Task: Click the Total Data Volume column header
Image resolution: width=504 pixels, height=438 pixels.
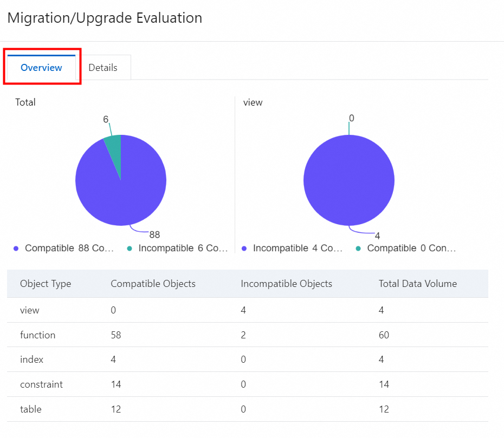Action: (418, 284)
